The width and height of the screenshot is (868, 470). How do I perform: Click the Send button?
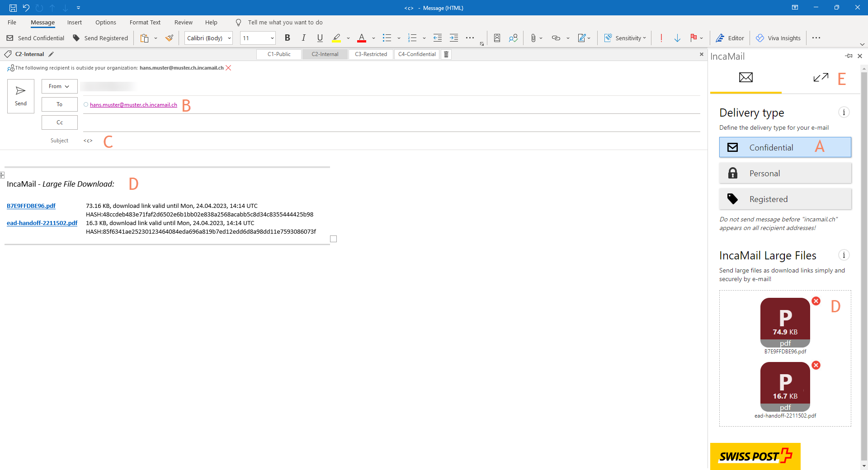click(x=20, y=96)
